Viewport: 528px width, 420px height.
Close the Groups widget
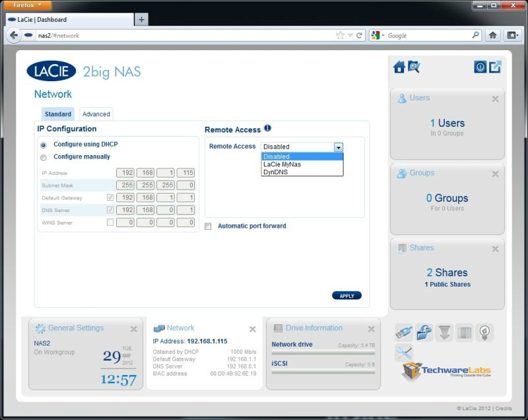[x=495, y=174]
